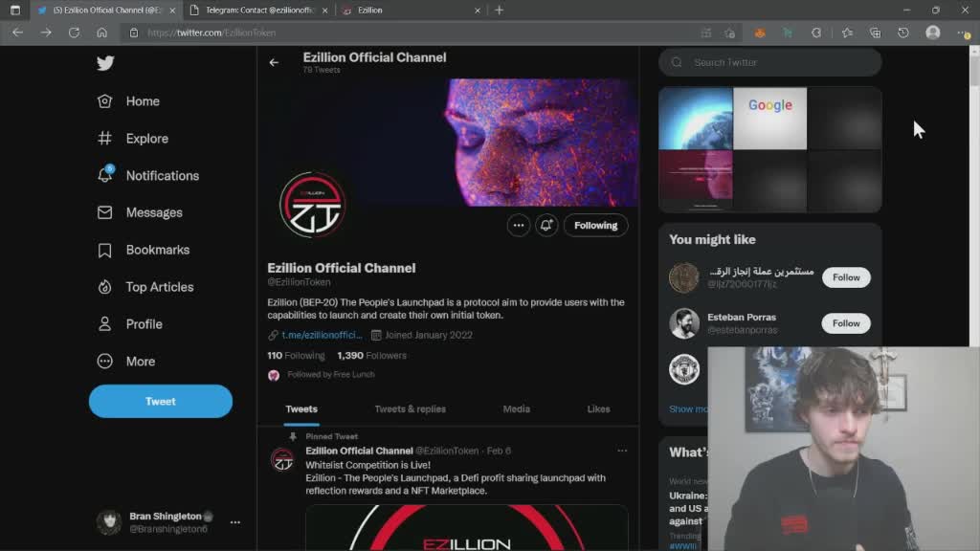This screenshot has height=551, width=980.
Task: Click the green extension icon
Action: click(788, 33)
